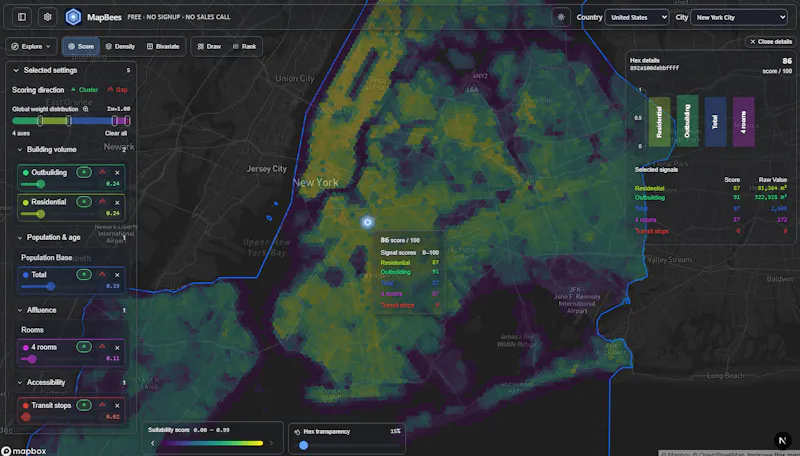The image size is (800, 456).
Task: Click the Global weight distribution bar
Action: 71,121
